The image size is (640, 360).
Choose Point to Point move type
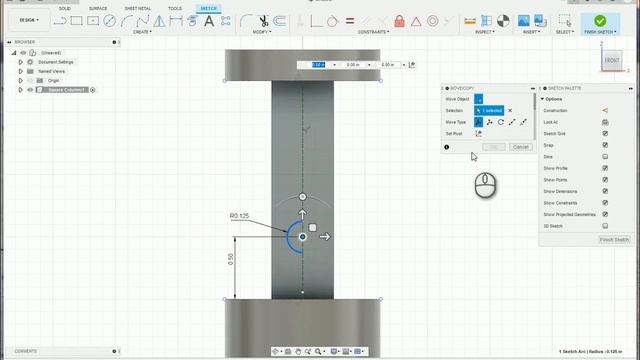coord(512,122)
